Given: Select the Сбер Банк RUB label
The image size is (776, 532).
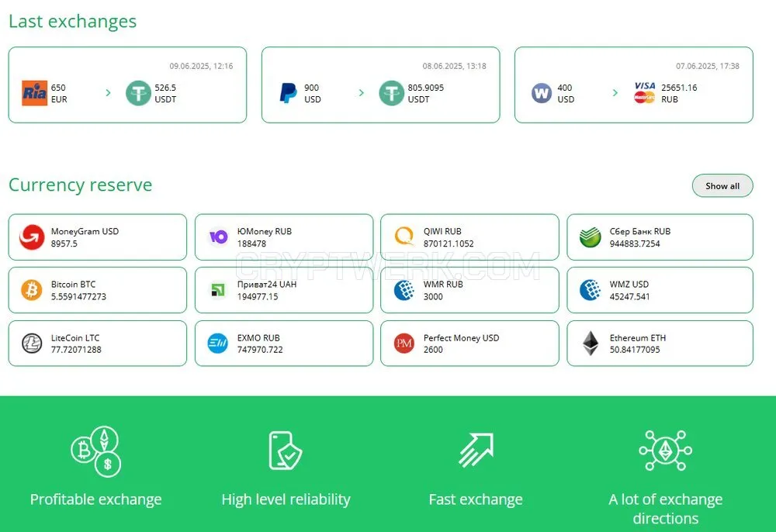Looking at the screenshot, I should pos(640,231).
